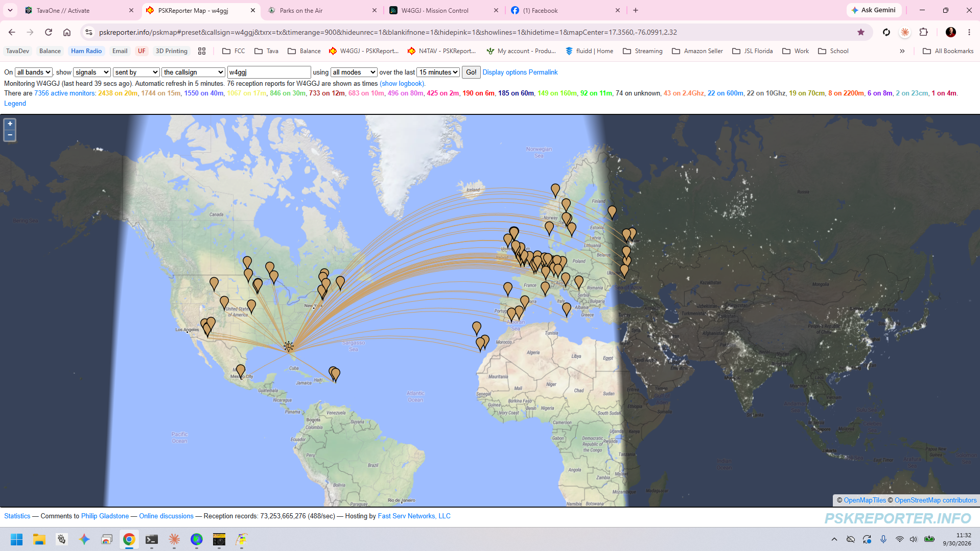Bookmark this page with the star icon
Viewport: 980px width, 551px height.
click(x=861, y=32)
